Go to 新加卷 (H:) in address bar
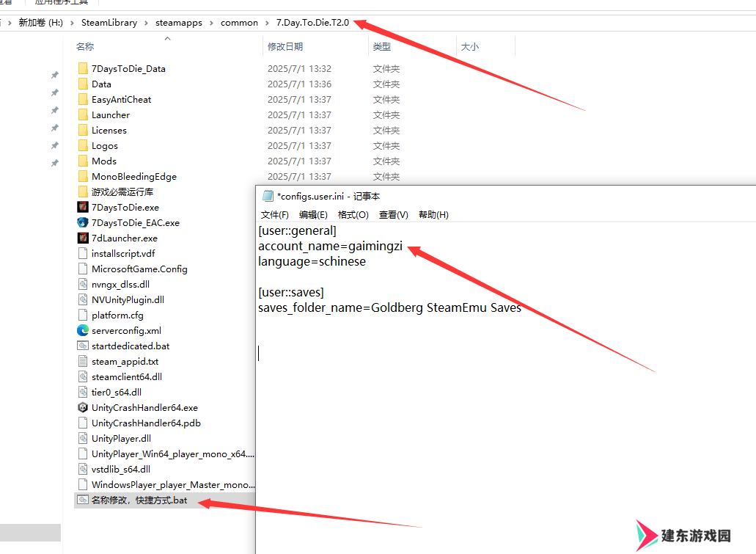 click(x=40, y=23)
